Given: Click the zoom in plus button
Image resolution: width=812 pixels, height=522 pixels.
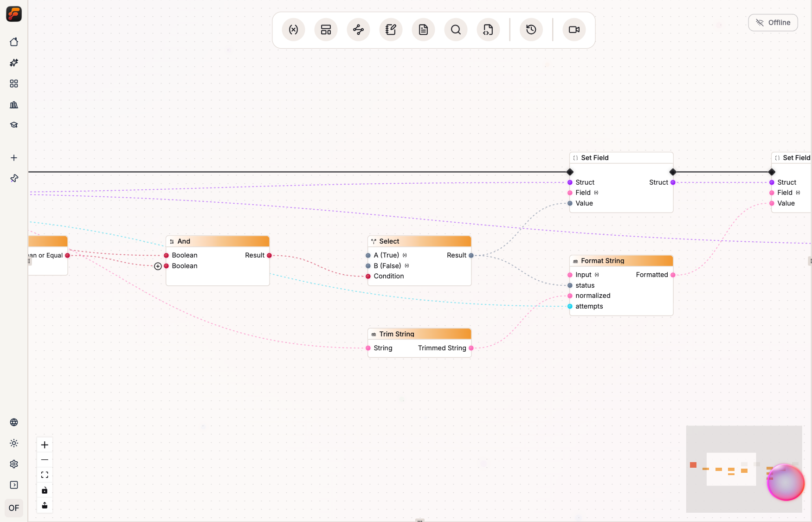Looking at the screenshot, I should (x=45, y=445).
